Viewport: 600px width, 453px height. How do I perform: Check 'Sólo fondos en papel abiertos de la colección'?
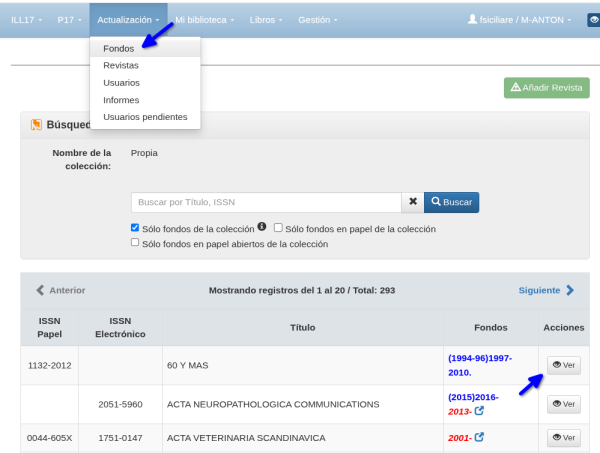tap(135, 243)
